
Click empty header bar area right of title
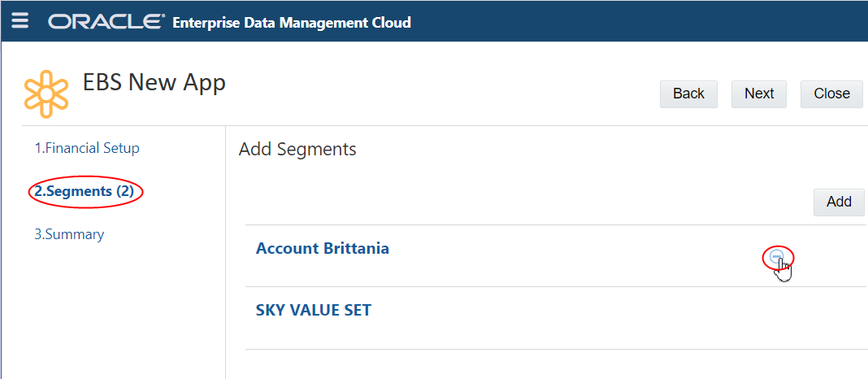click(x=634, y=22)
